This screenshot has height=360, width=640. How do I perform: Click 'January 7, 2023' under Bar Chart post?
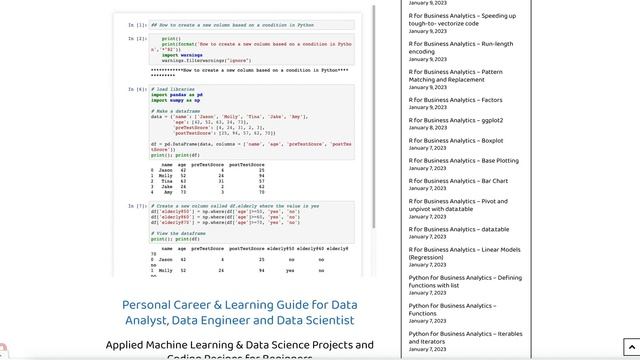(427, 189)
